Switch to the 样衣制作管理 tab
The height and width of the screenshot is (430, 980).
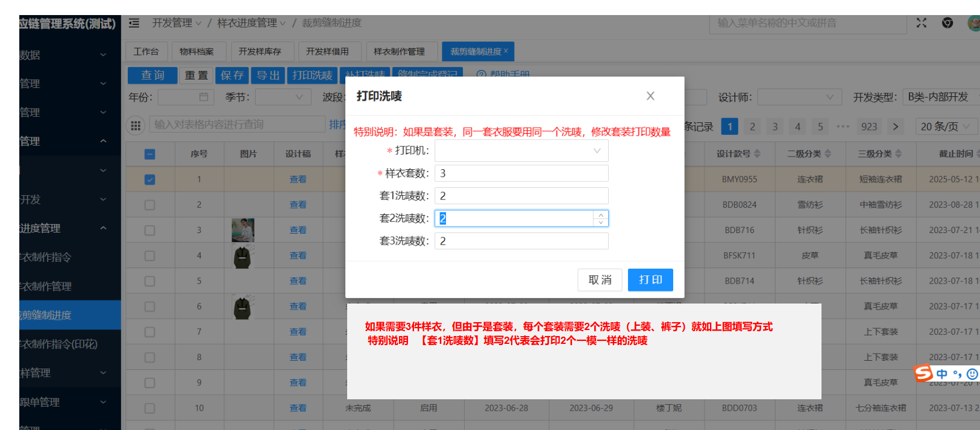click(x=399, y=52)
